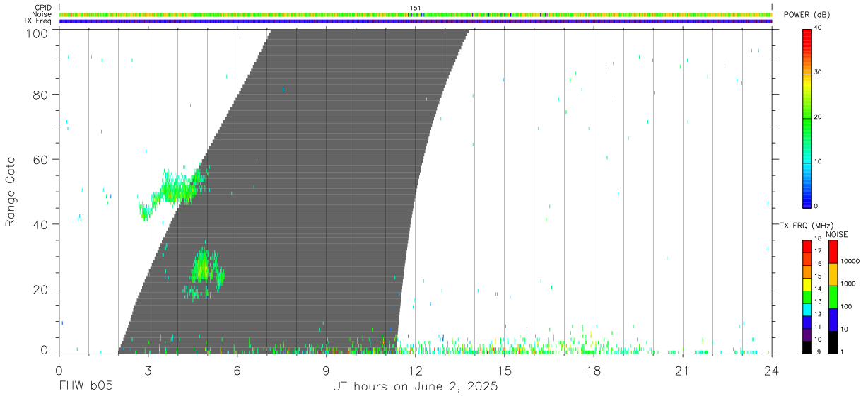Click the TX FRQ color scale bar
The height and width of the screenshot is (401, 868).
pos(807,296)
